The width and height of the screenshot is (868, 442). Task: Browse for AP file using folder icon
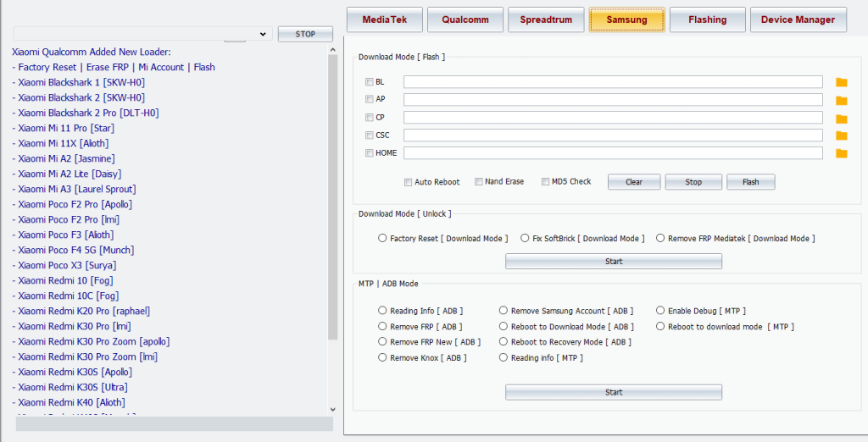coord(841,100)
